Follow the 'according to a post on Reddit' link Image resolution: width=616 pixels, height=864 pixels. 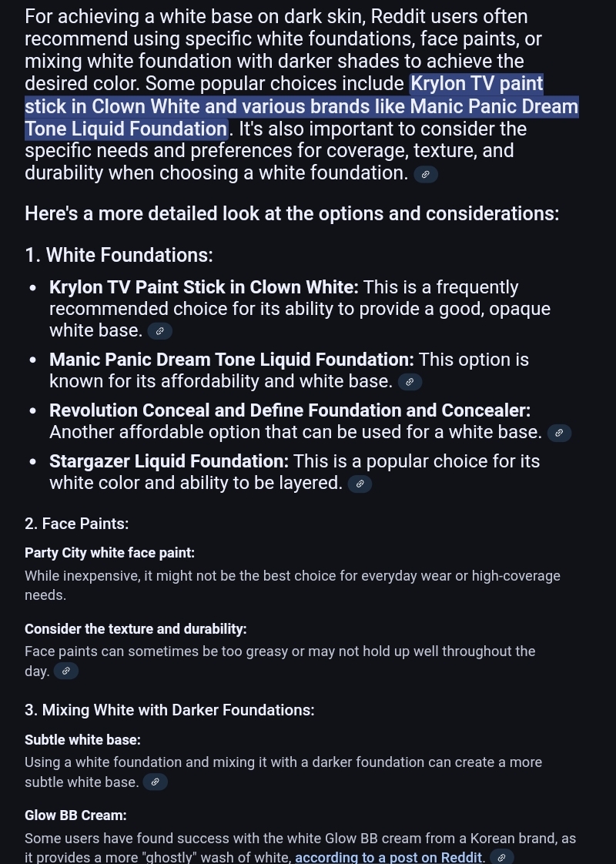tap(388, 857)
